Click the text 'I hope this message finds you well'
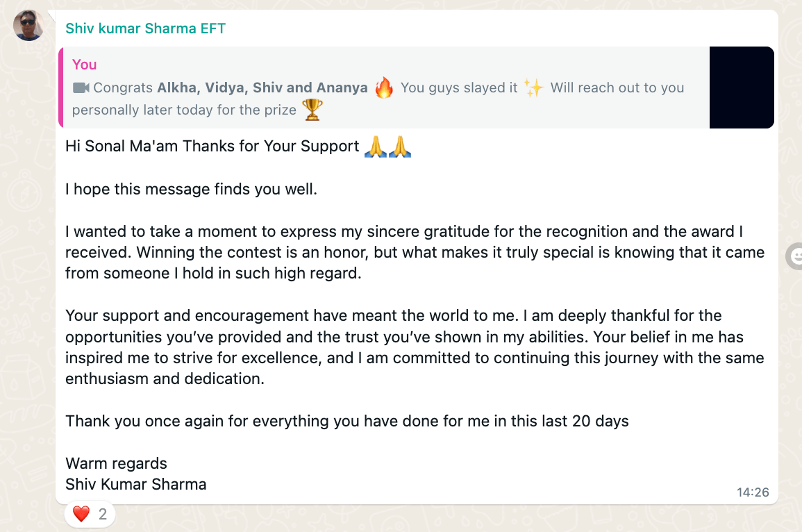This screenshot has height=532, width=802. tap(191, 190)
